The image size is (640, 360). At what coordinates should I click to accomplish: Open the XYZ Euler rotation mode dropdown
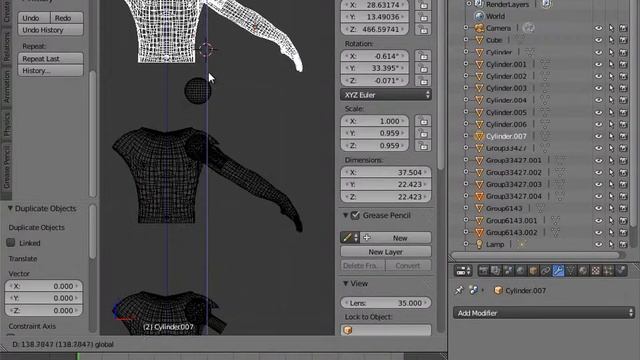click(x=386, y=95)
